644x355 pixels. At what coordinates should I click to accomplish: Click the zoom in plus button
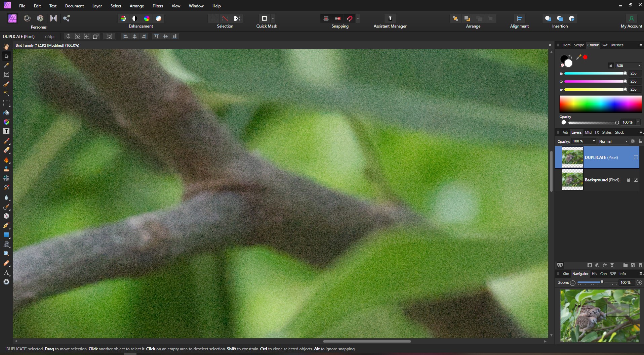coord(639,283)
